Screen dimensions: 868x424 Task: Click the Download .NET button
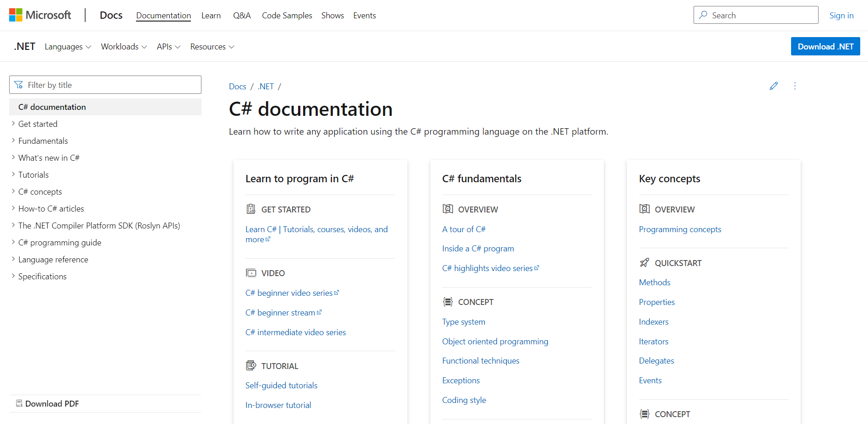tap(825, 46)
